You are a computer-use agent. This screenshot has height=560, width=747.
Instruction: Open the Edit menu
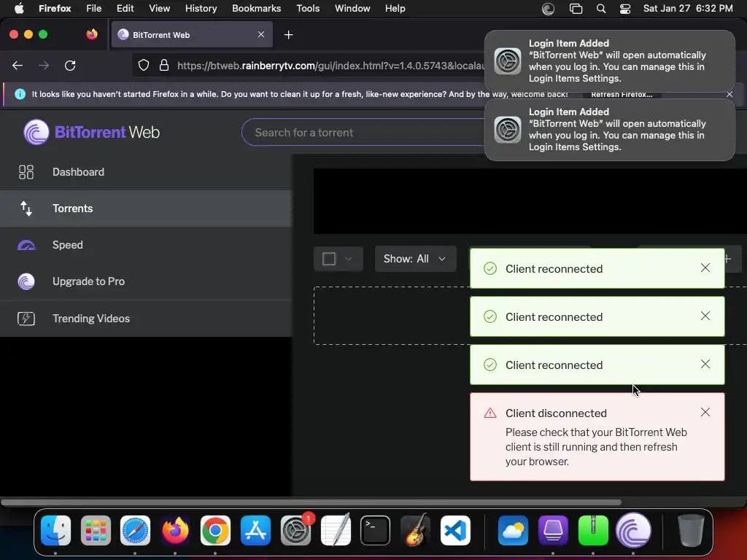[x=125, y=9]
